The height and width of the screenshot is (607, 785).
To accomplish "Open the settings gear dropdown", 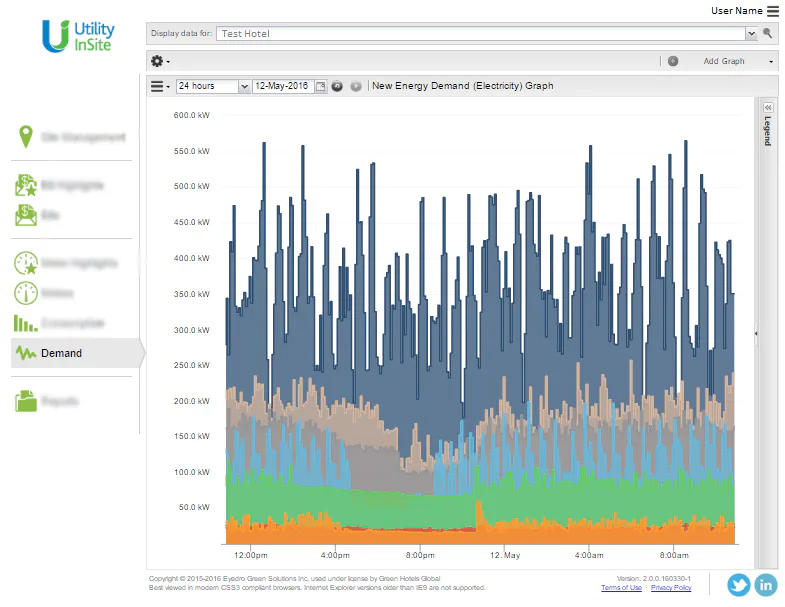I will tap(160, 61).
